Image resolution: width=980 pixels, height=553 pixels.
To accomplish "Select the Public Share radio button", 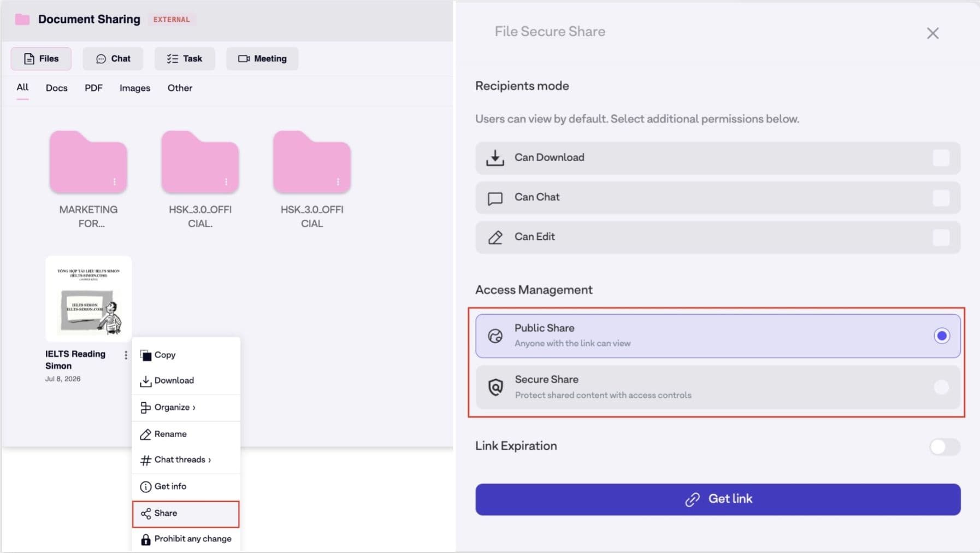I will pos(941,336).
